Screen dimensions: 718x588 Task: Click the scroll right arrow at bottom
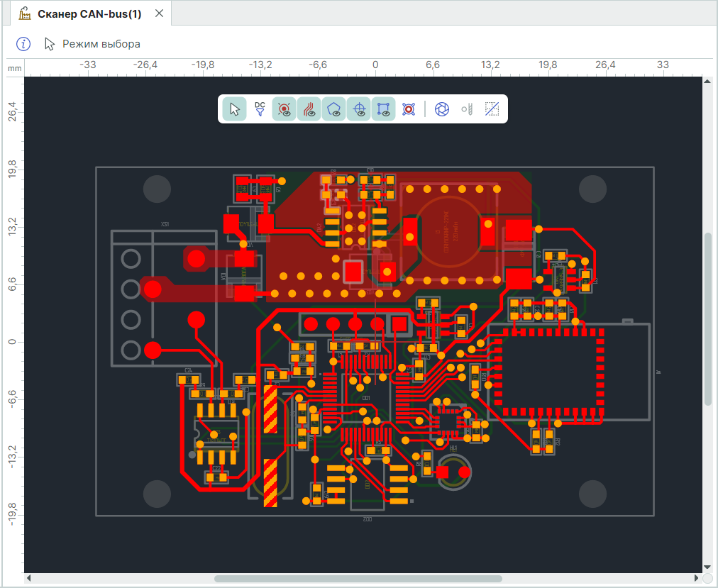[695, 579]
